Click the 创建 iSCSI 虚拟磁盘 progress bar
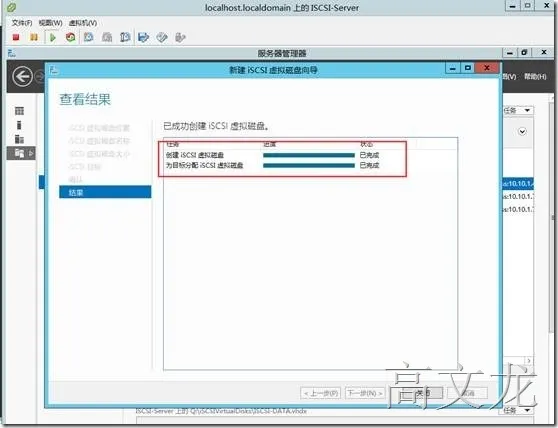The height and width of the screenshot is (428, 558). pos(309,155)
